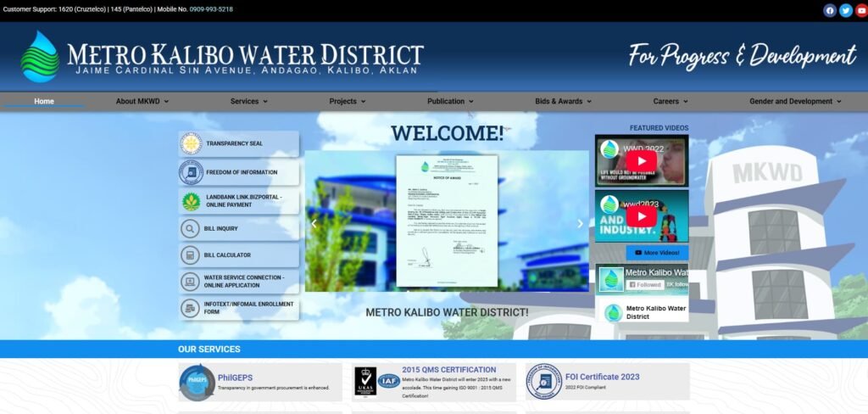Open the Bill Inquiry magnifier icon
Screen dimensions: 868x414
[191, 228]
